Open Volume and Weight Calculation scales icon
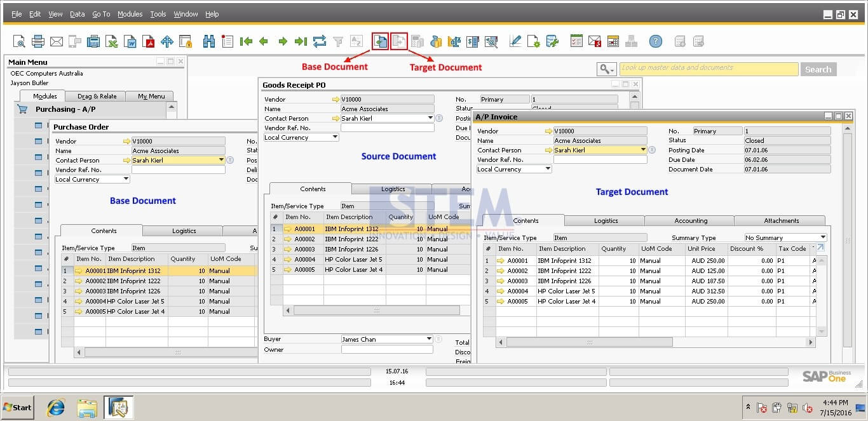This screenshot has height=421, width=868. click(454, 41)
